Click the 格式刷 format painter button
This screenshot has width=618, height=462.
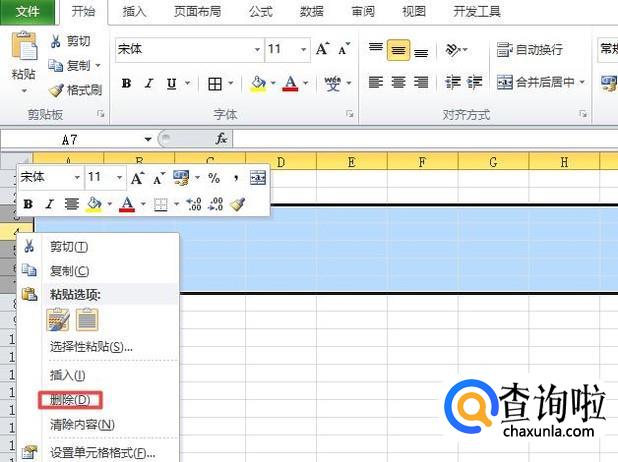pos(75,90)
